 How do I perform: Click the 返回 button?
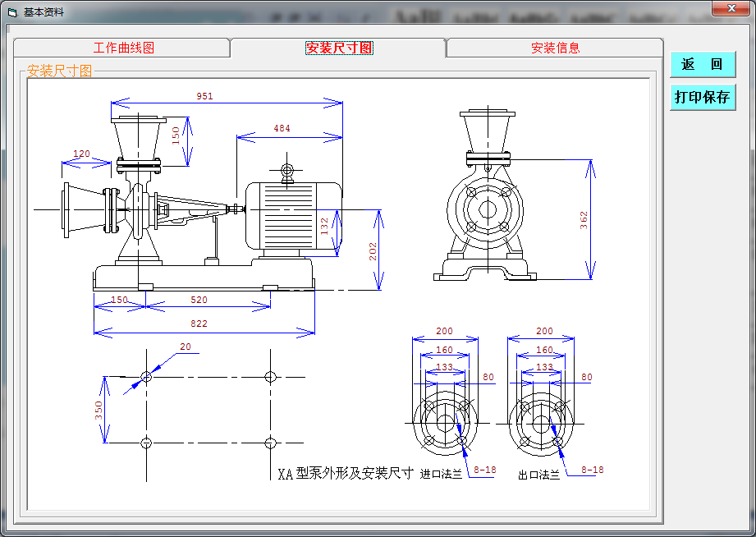[x=703, y=64]
